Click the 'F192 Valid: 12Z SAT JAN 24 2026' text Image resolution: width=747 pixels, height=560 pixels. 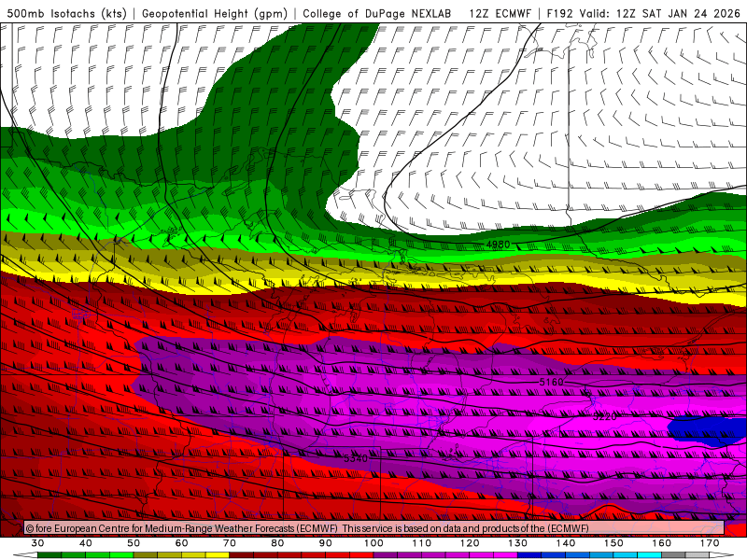click(x=643, y=13)
